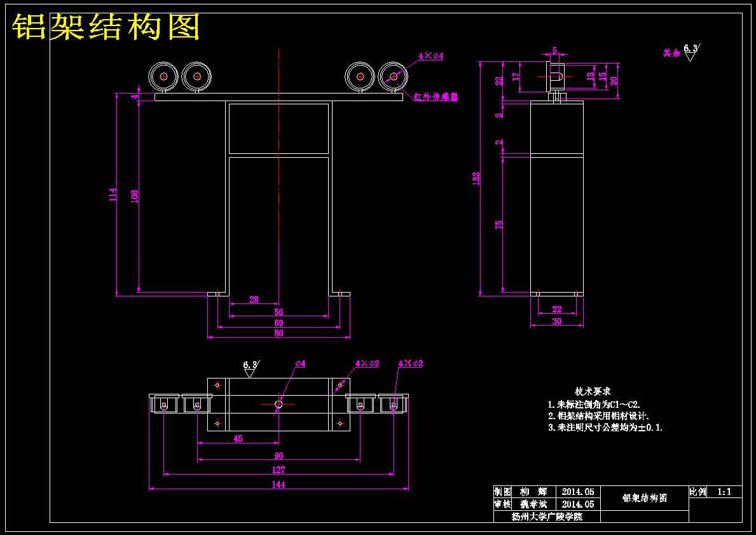This screenshot has height=535, width=756.
Task: Click the 其余 6.3 roughness note
Action: coord(681,52)
